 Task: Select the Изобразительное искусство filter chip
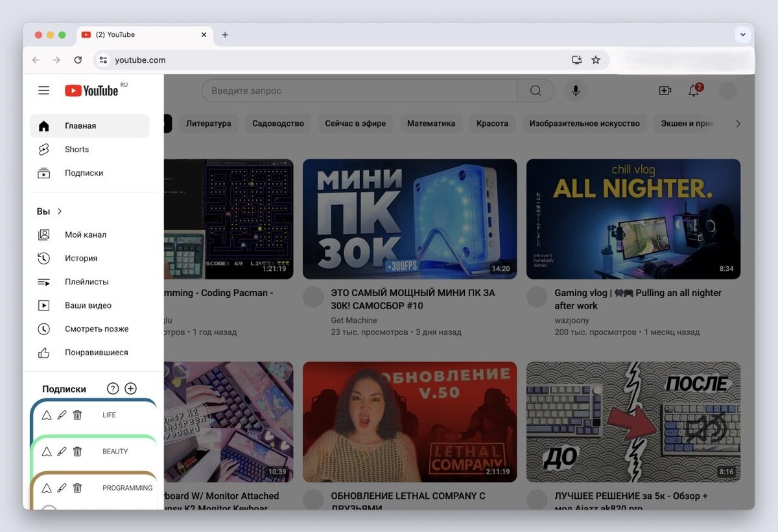click(585, 123)
